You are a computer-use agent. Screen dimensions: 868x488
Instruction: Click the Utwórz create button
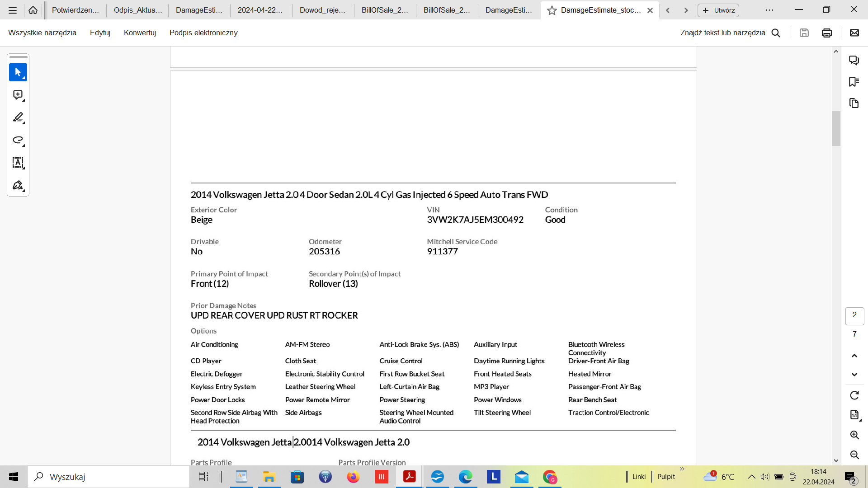[718, 10]
